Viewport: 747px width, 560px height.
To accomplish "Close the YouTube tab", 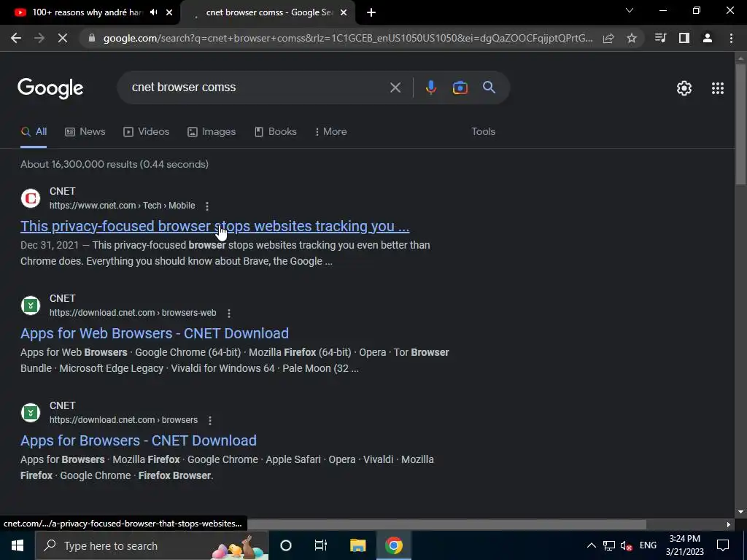I will 169,12.
